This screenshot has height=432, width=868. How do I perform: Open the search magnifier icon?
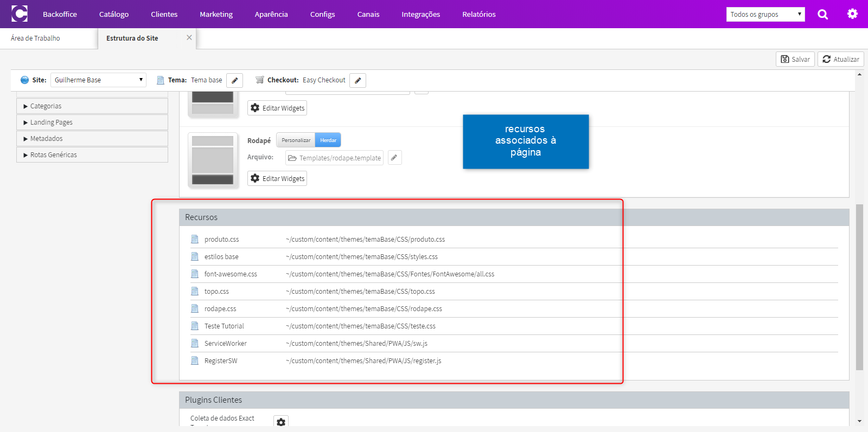click(823, 14)
